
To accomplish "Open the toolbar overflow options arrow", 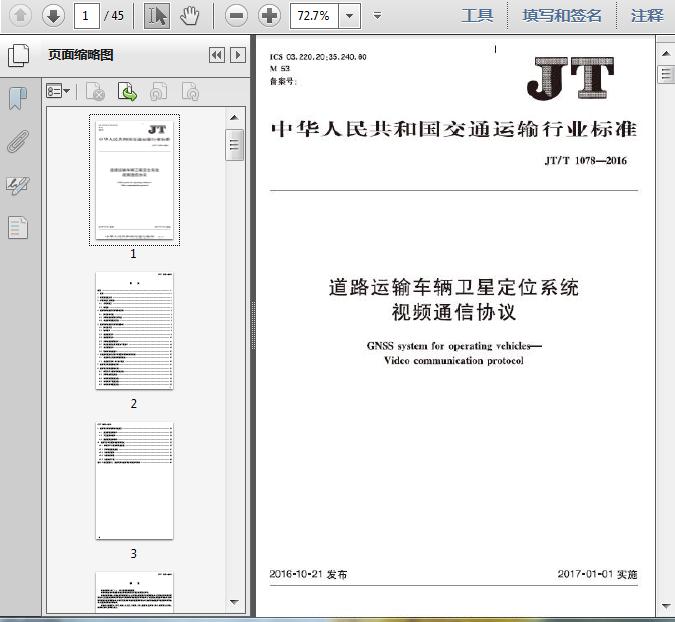I will click(378, 16).
